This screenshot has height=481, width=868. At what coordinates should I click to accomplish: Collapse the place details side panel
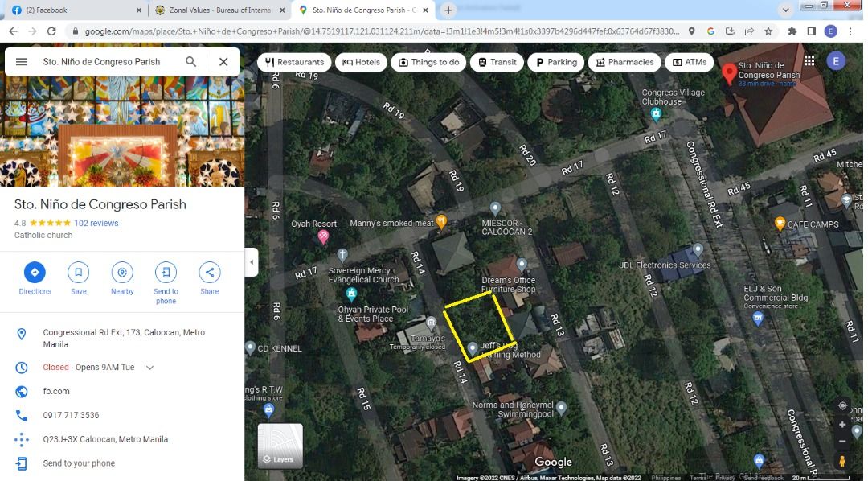tap(252, 262)
